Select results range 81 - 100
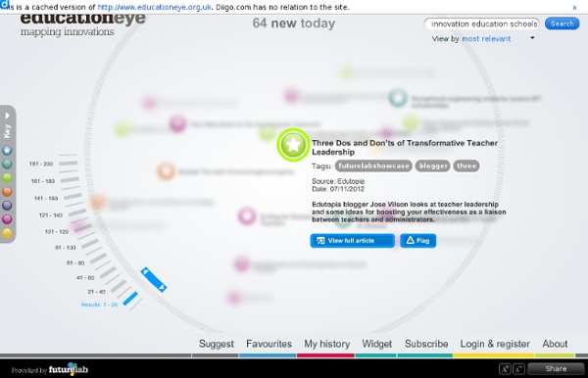588x378 pixels. [66, 248]
